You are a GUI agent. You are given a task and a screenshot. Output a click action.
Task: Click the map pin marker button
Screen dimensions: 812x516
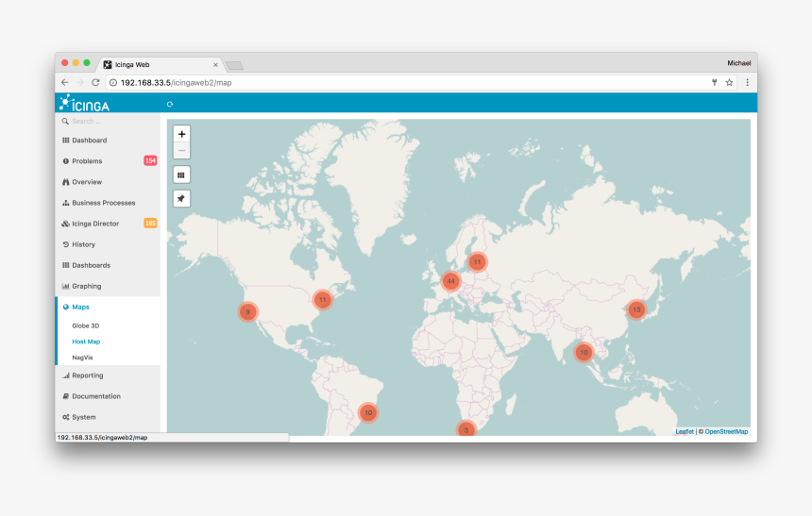click(x=182, y=198)
